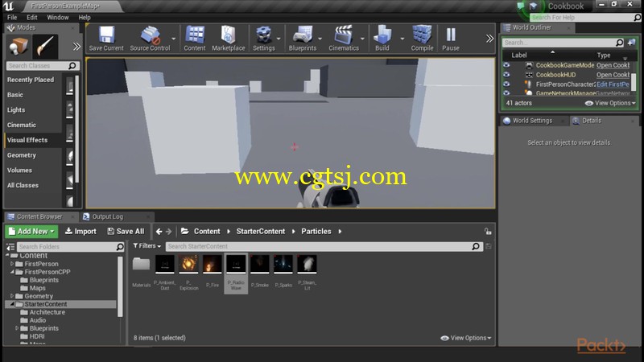
Task: Open the Filters dropdown
Action: (x=147, y=246)
